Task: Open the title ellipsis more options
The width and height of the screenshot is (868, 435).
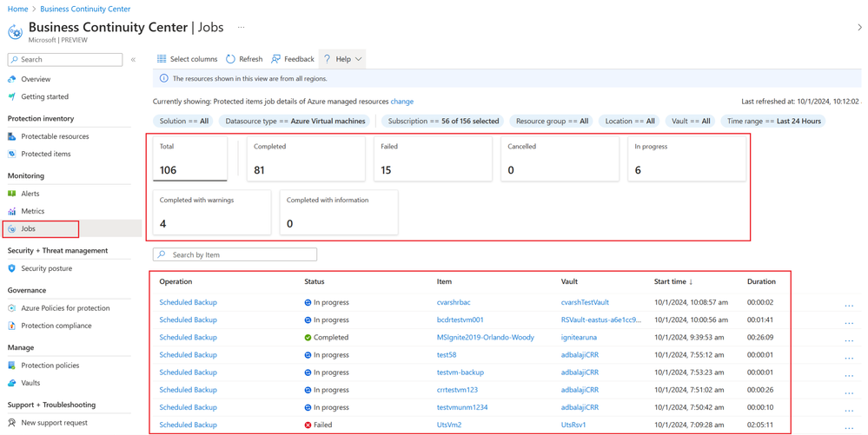Action: coord(241,27)
